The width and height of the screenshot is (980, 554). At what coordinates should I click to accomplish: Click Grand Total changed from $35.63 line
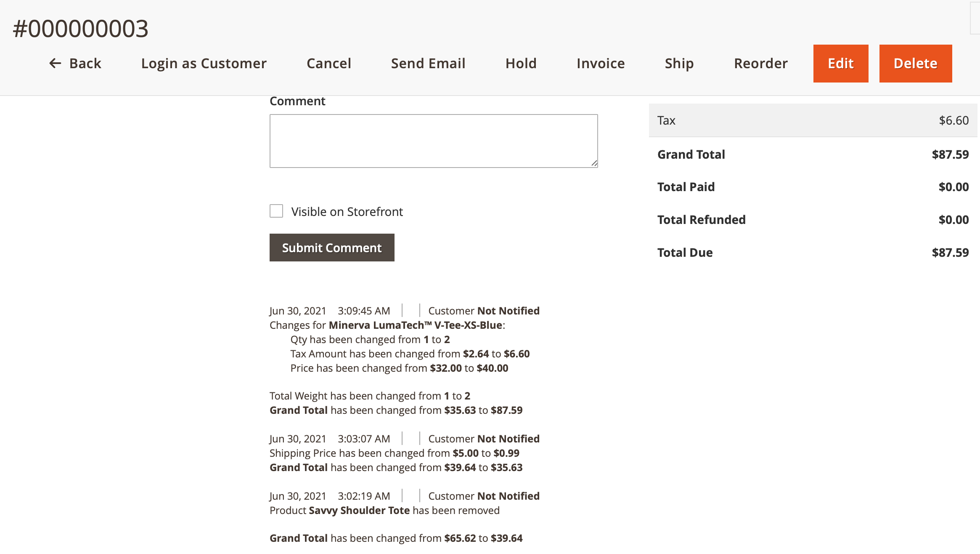point(396,410)
